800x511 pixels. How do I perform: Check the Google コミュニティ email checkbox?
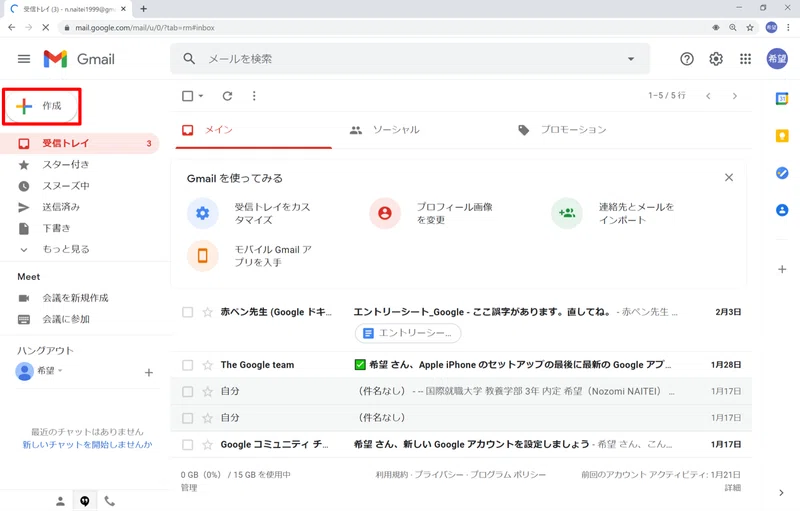(x=188, y=445)
